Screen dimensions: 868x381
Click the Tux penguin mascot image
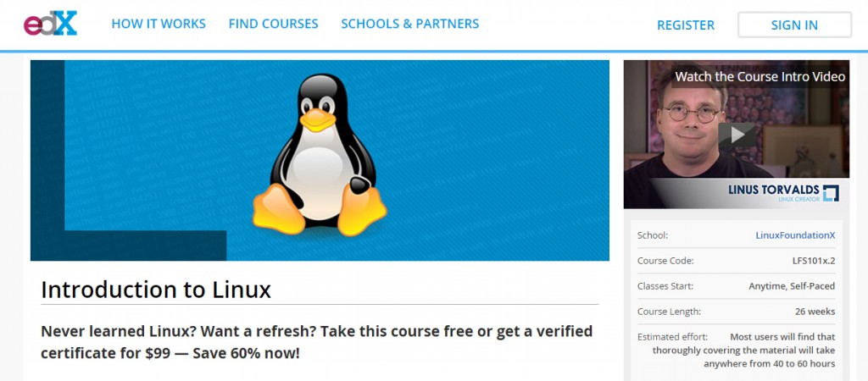click(320, 155)
